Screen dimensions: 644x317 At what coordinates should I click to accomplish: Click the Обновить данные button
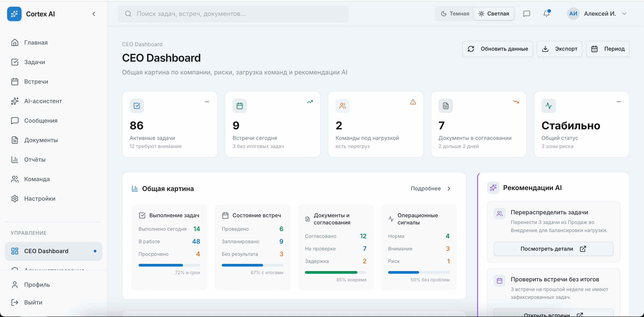point(498,49)
